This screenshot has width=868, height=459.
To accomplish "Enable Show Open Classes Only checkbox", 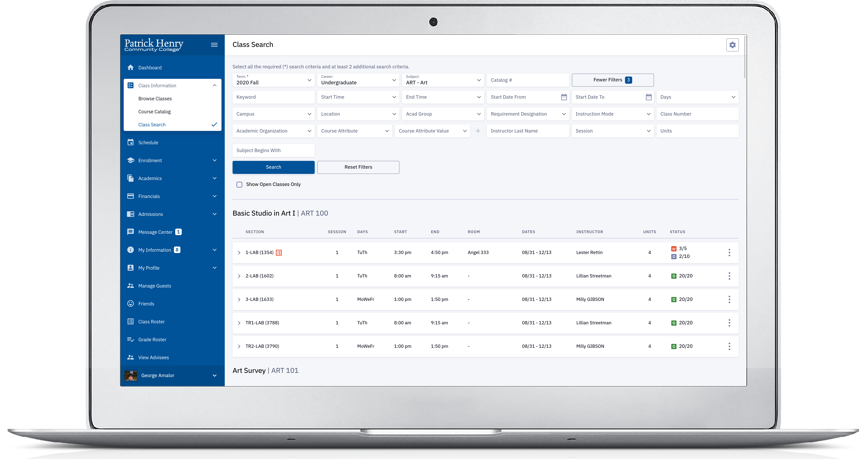I will (x=239, y=184).
